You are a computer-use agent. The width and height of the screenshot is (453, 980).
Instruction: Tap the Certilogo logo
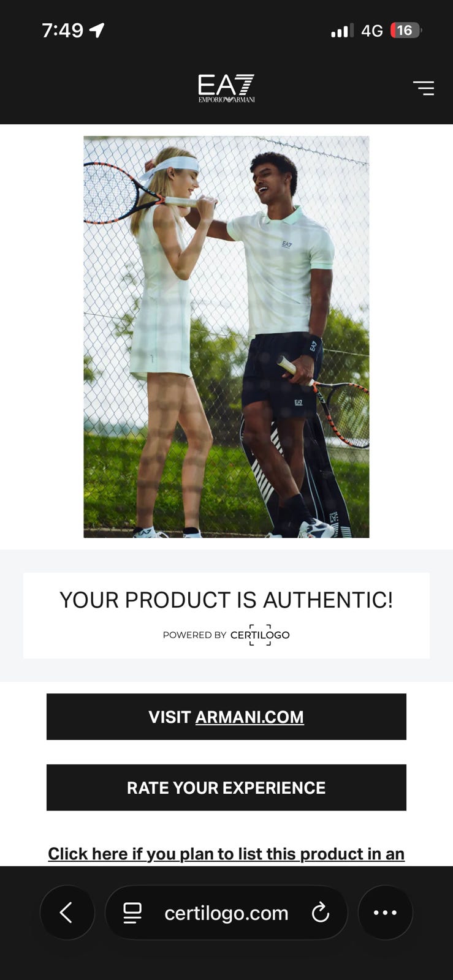coord(260,635)
